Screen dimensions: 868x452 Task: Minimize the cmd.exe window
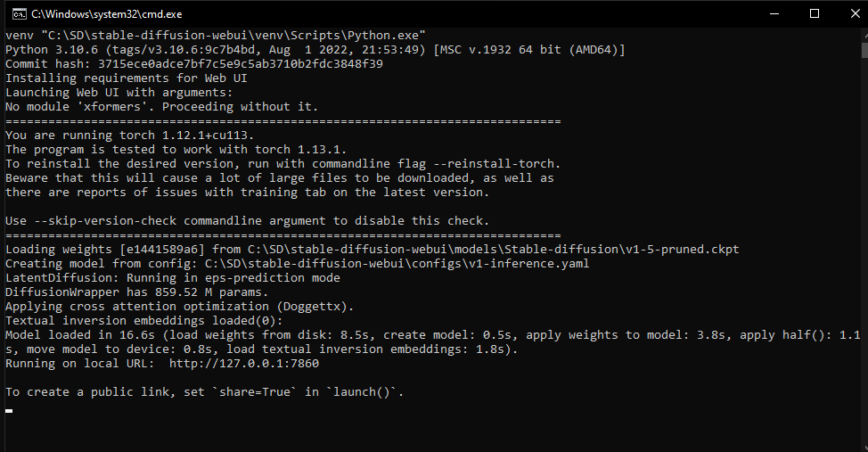[774, 14]
